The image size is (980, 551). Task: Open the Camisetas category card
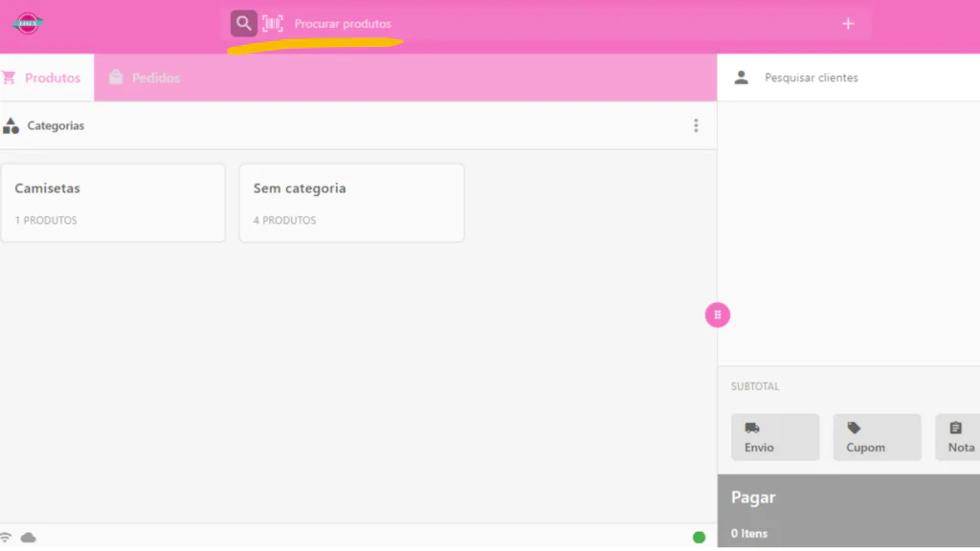[x=113, y=203]
